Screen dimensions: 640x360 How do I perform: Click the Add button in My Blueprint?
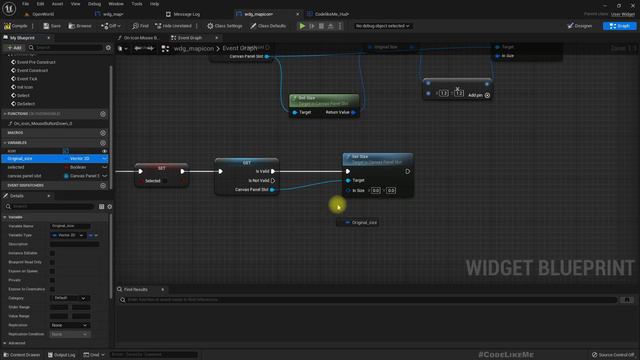point(14,47)
